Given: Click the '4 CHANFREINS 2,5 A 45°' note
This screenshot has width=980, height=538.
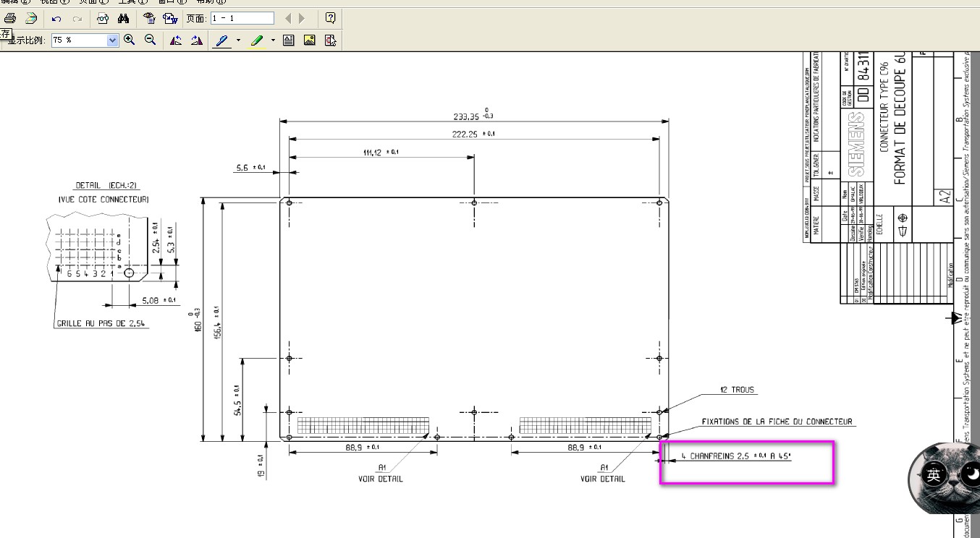Looking at the screenshot, I should pyautogui.click(x=738, y=456).
